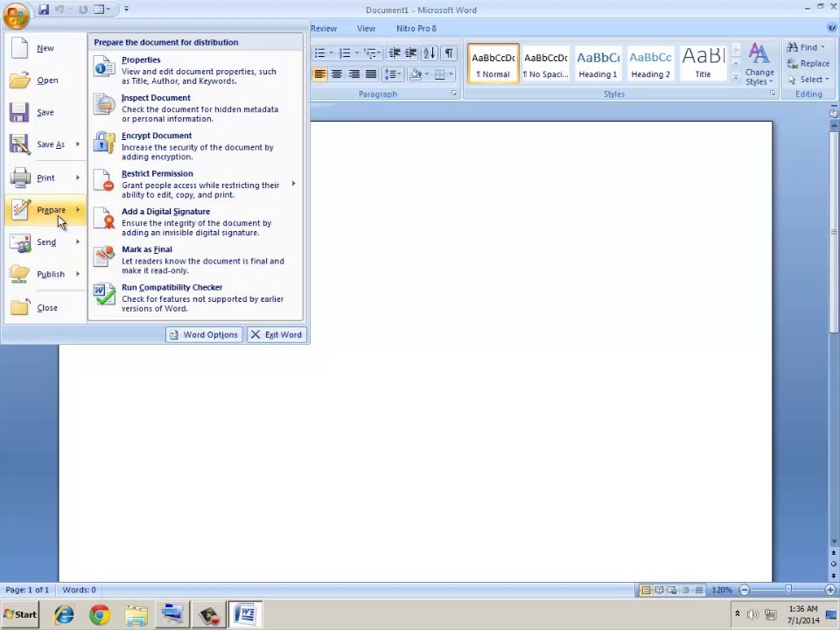Toggle Show/Hide paragraph marks
Viewport: 840px width, 630px height.
[x=449, y=53]
